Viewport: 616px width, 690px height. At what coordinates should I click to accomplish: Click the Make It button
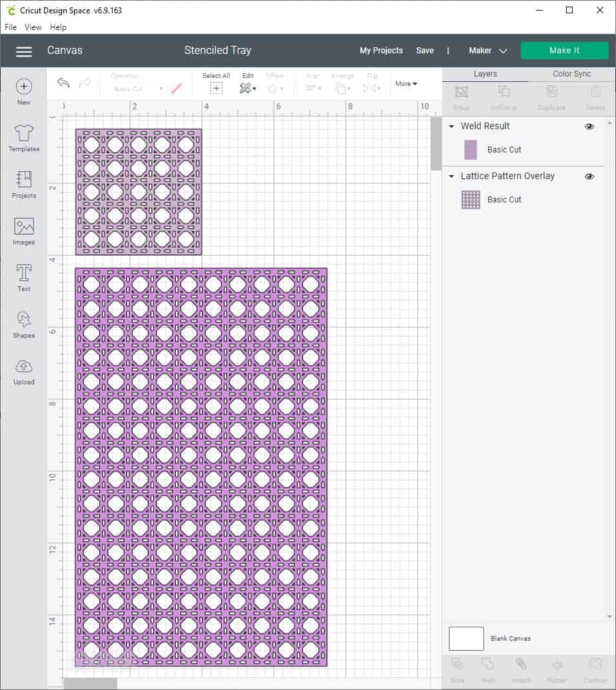(x=564, y=50)
